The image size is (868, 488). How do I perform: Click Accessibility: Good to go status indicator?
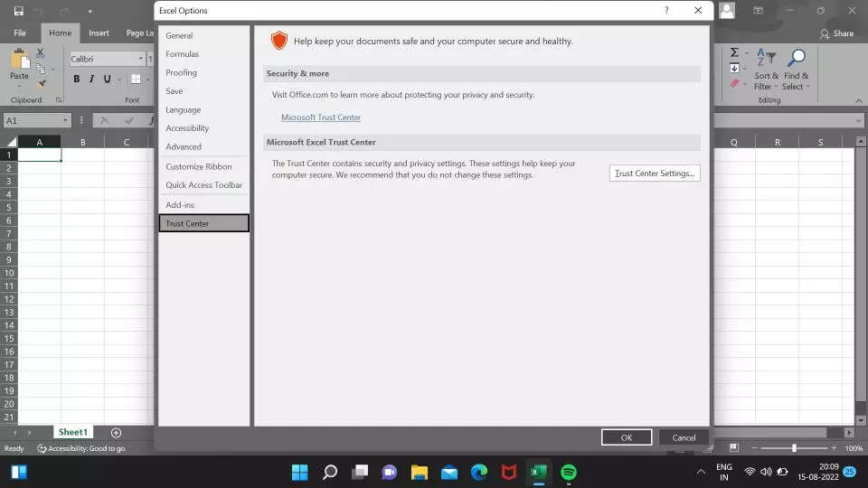click(81, 448)
